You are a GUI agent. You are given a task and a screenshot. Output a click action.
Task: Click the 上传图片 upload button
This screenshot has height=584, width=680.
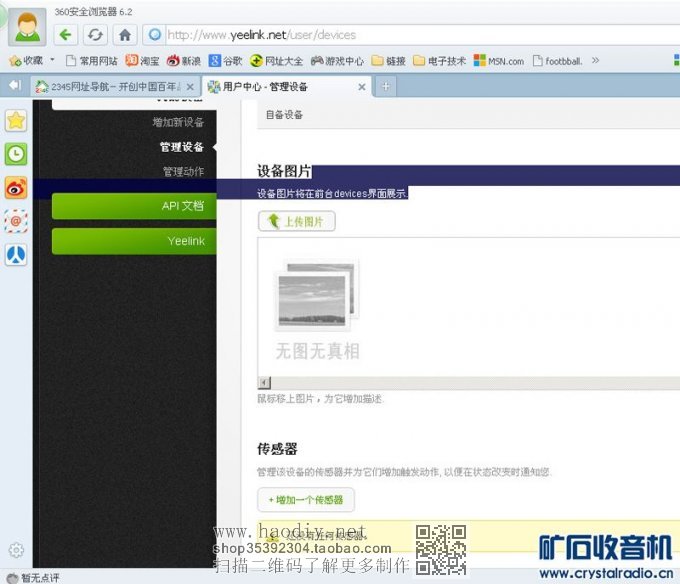(297, 221)
